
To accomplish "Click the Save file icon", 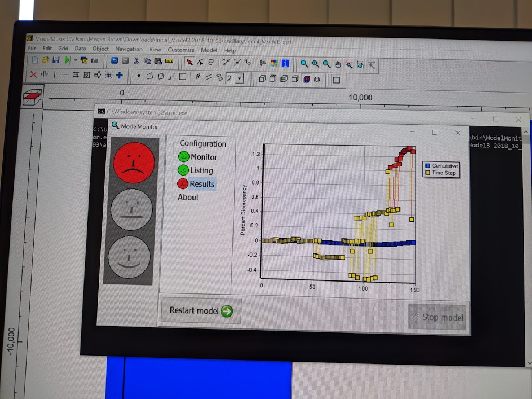I will pyautogui.click(x=56, y=60).
